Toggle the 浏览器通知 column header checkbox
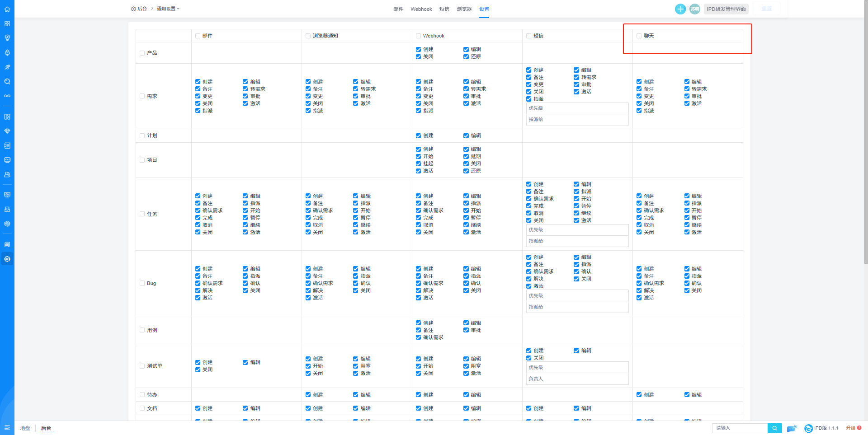Viewport: 868px width, 435px height. 308,36
